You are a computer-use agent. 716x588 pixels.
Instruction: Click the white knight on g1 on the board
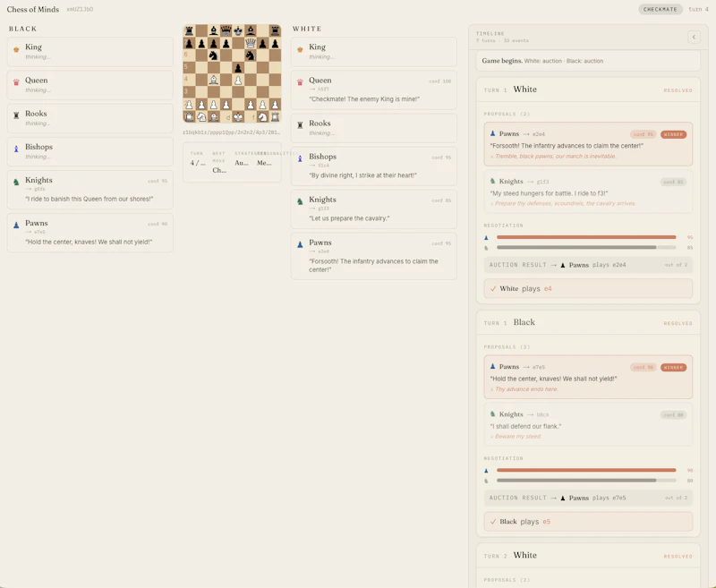point(263,117)
